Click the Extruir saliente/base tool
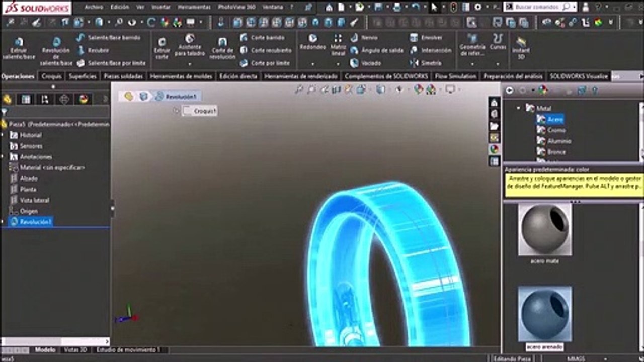The width and height of the screenshot is (644, 362). [19, 49]
